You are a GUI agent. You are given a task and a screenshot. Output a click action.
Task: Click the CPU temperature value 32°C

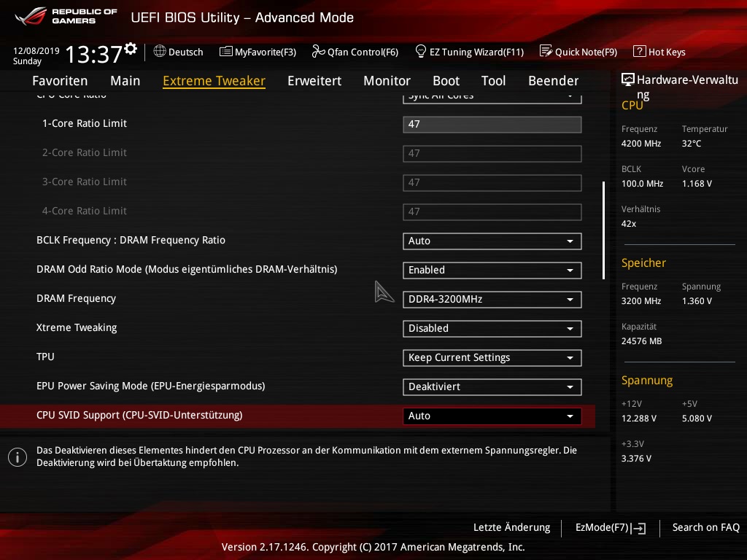coord(692,144)
